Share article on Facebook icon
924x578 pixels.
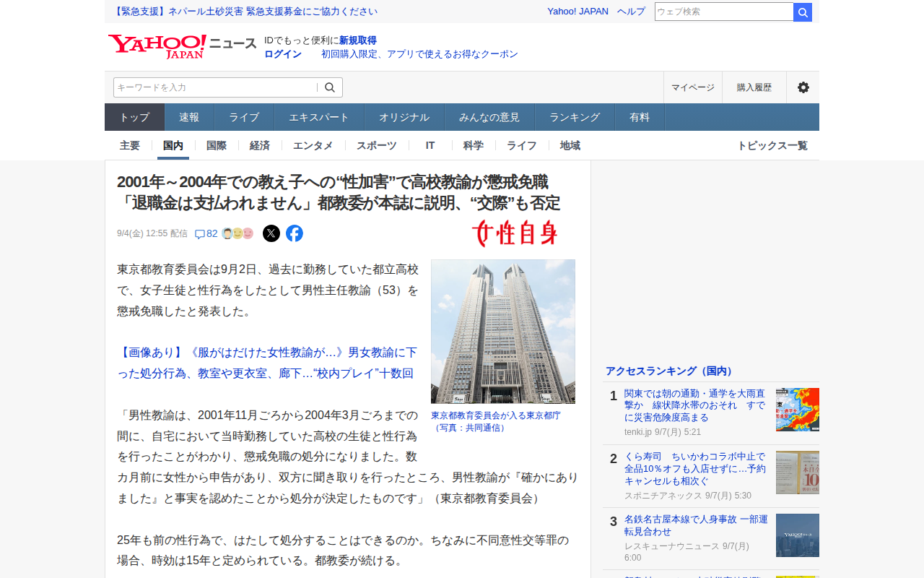pos(295,233)
